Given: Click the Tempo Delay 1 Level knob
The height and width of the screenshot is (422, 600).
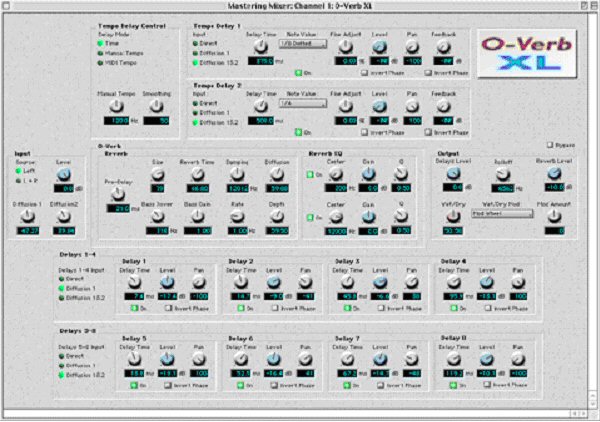Looking at the screenshot, I should tap(379, 47).
